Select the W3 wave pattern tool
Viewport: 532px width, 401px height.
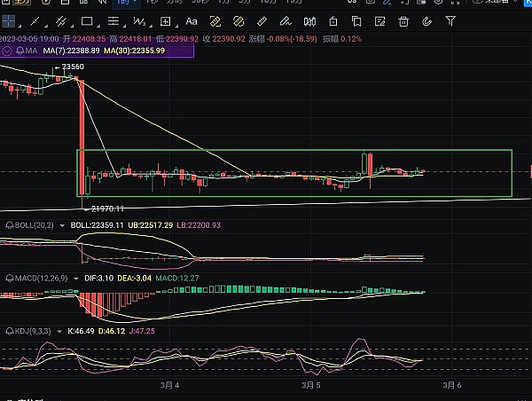point(139,21)
